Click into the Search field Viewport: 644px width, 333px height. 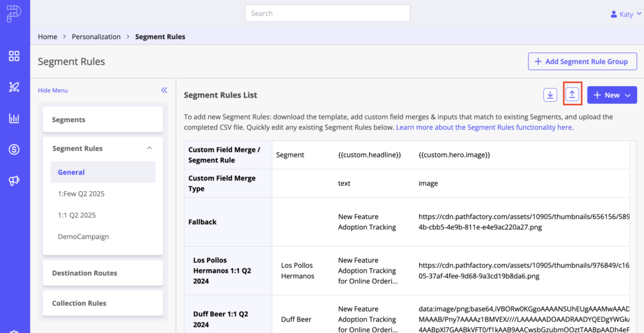(327, 13)
